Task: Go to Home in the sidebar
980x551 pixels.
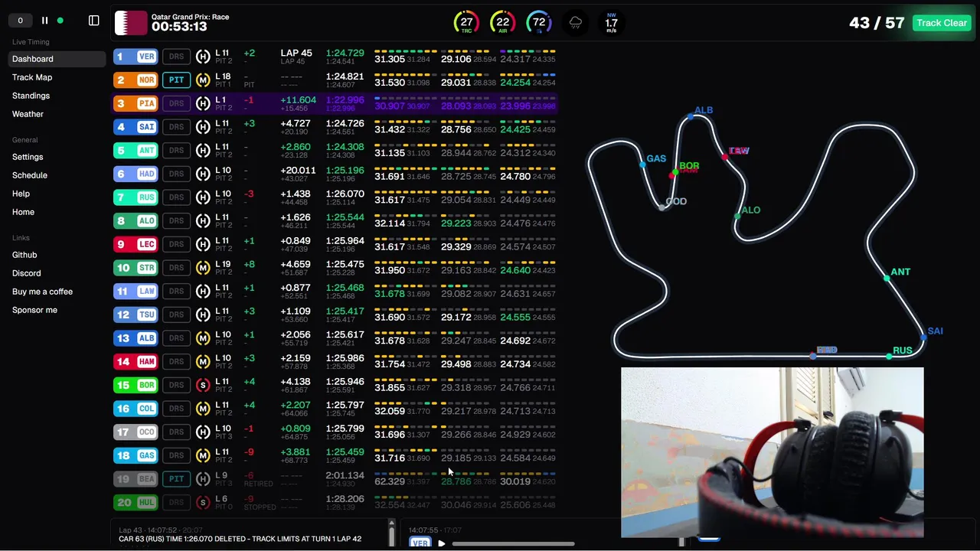Action: tap(23, 212)
